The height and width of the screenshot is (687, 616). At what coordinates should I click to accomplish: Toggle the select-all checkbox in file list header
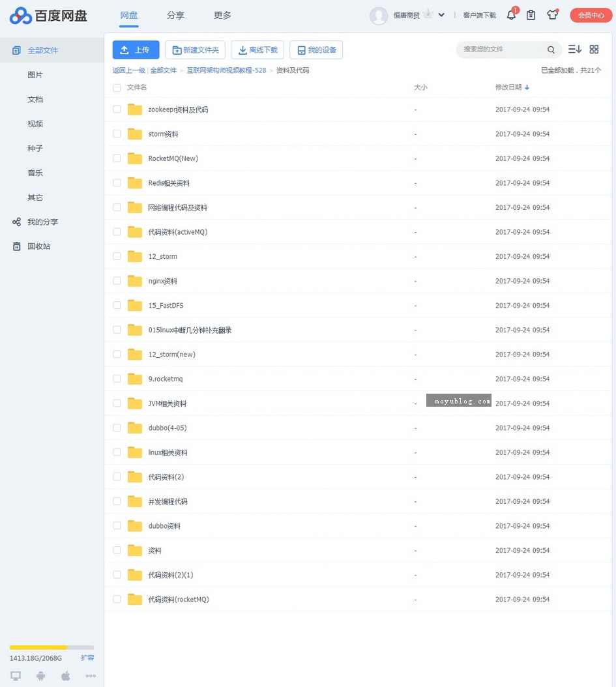117,88
